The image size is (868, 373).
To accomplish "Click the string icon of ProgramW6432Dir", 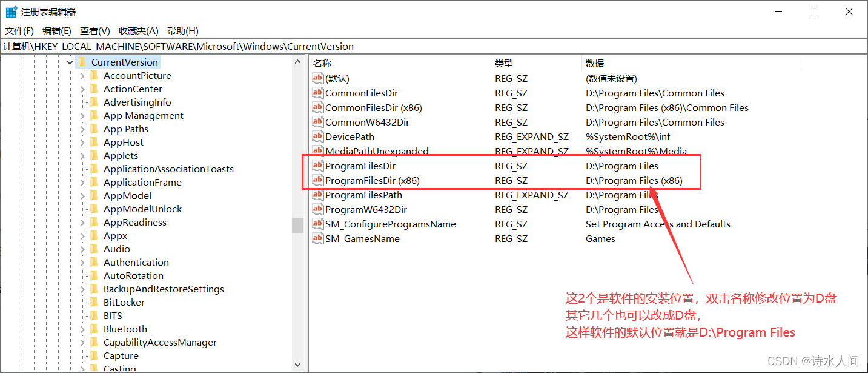I will tap(318, 209).
